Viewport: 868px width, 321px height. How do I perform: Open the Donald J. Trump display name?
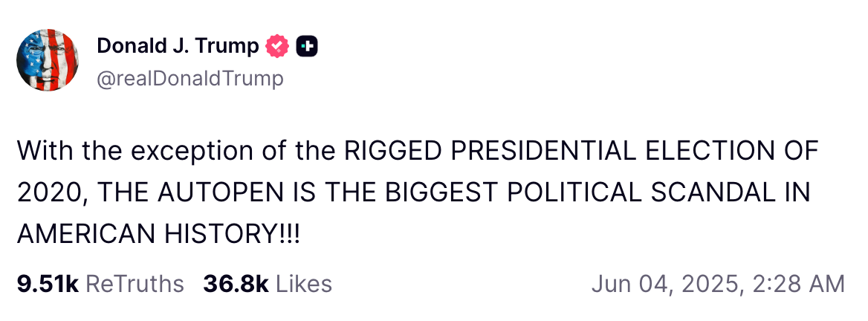(x=178, y=47)
